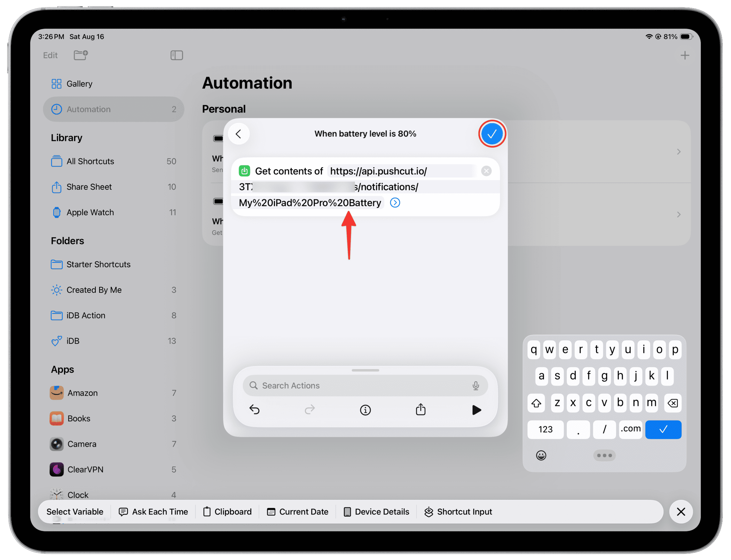This screenshot has width=731, height=560.
Task: Choose Select Variable
Action: (x=75, y=511)
